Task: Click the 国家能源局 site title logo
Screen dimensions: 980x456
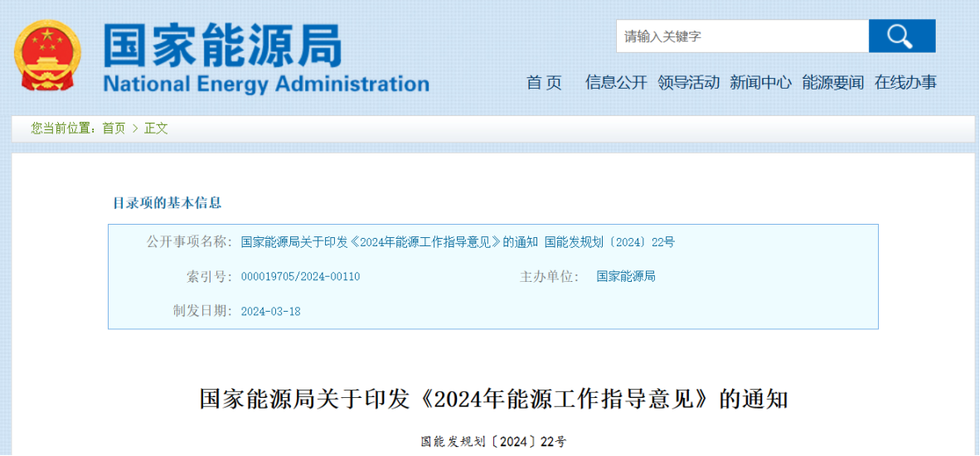Action: (x=223, y=46)
